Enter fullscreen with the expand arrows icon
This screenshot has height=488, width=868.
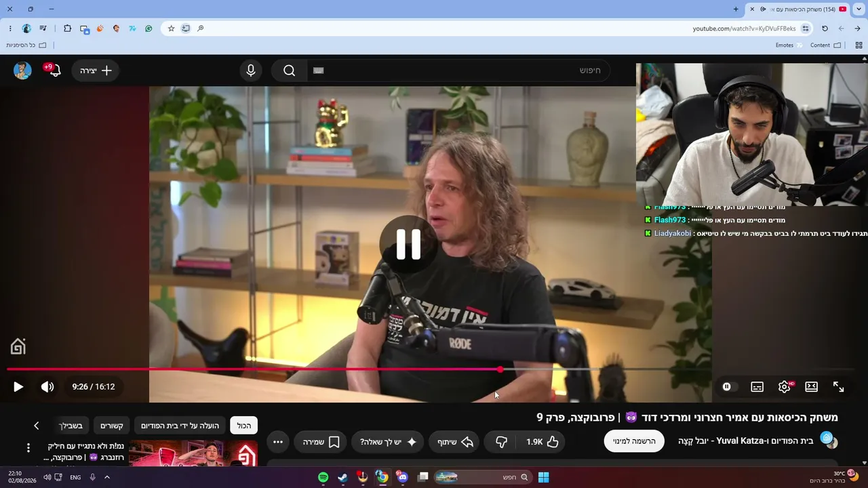[839, 387]
